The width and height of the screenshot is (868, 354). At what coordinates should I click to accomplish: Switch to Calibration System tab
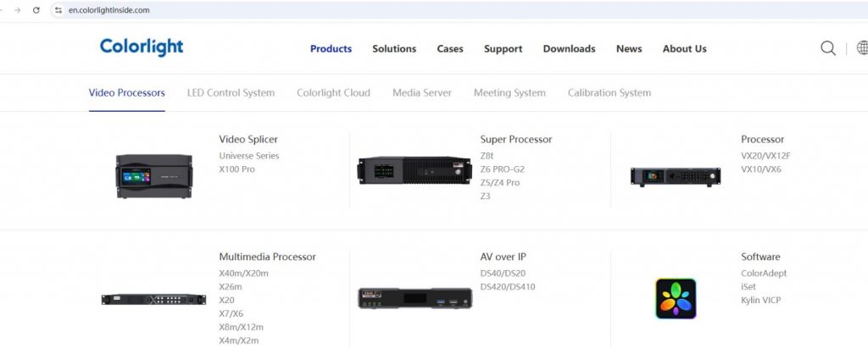click(609, 93)
